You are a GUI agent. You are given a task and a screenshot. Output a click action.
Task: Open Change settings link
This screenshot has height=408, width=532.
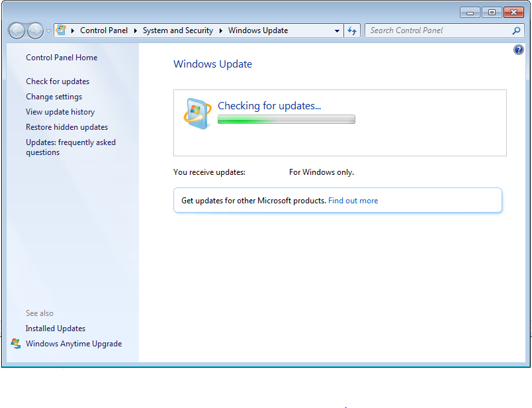tap(54, 97)
